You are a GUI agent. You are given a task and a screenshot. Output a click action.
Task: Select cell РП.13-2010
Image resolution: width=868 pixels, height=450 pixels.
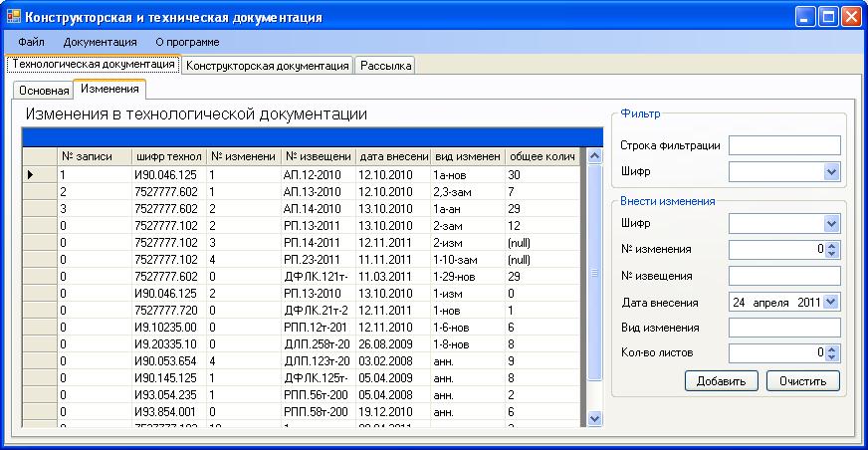click(319, 294)
